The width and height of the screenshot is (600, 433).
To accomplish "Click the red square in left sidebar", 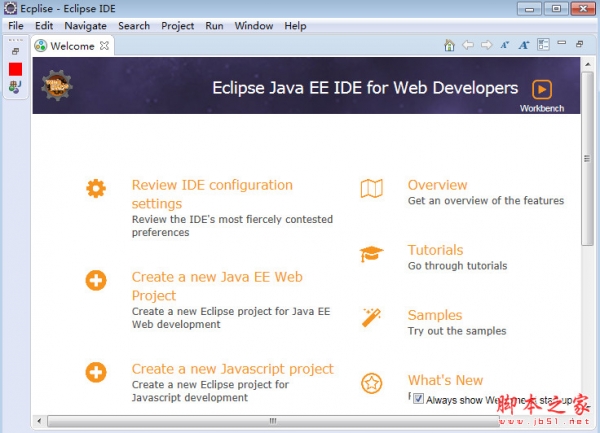I will click(x=15, y=69).
